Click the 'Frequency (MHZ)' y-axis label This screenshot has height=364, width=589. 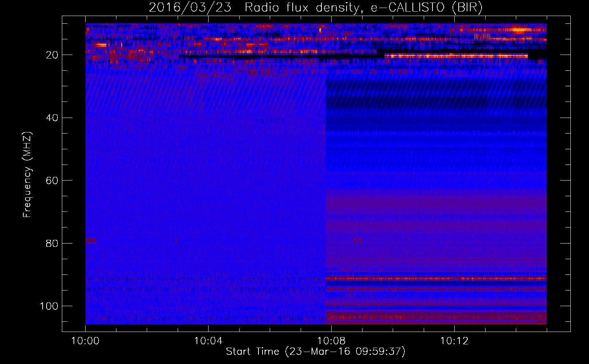coord(27,175)
